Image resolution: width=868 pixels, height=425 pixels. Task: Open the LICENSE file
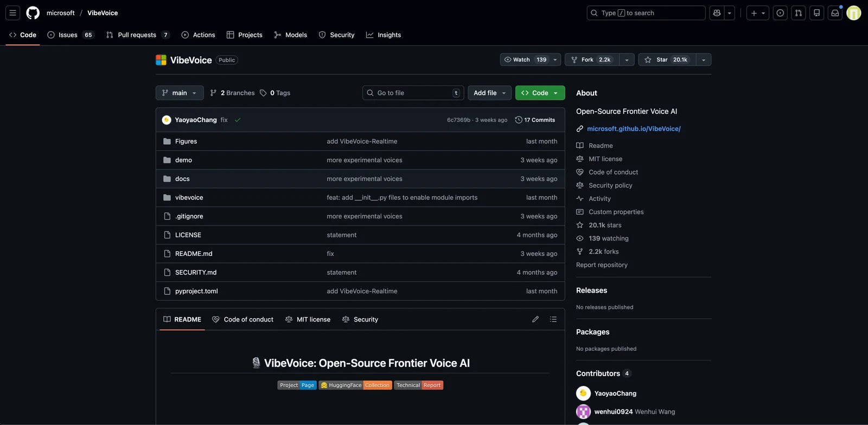click(188, 235)
